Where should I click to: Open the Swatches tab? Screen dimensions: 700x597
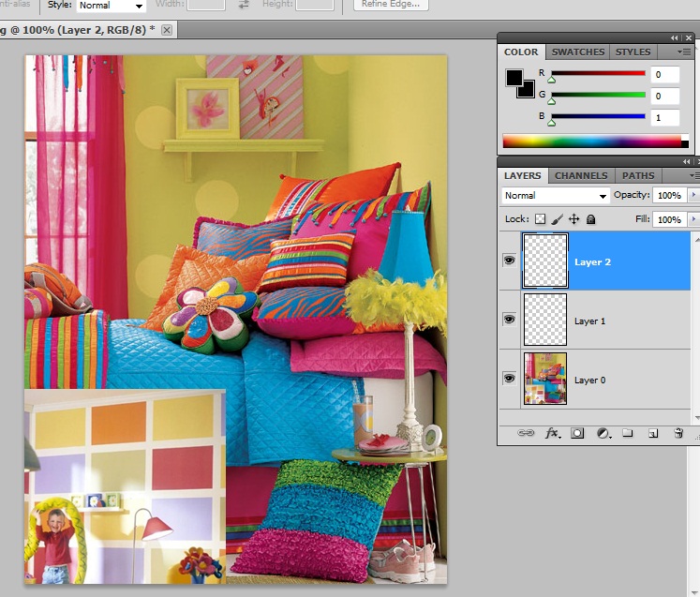[577, 52]
